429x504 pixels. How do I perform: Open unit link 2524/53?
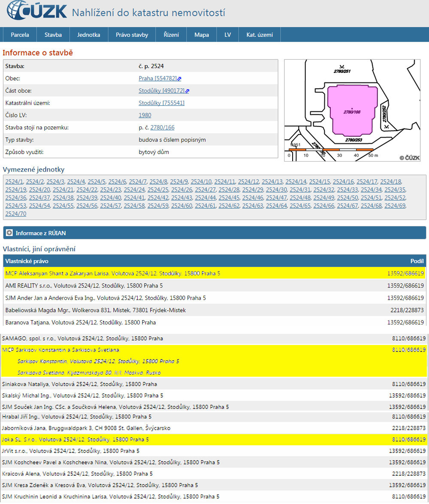click(16, 206)
